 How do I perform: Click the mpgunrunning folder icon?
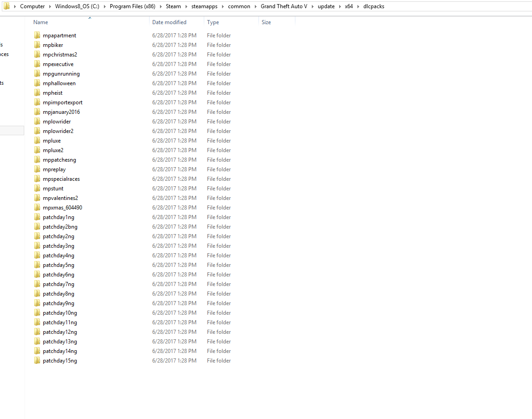coord(37,74)
